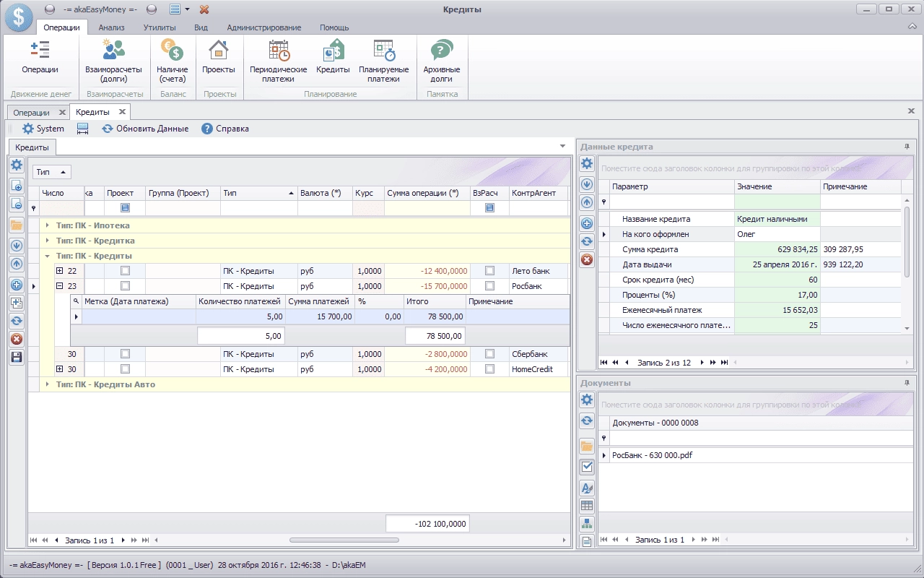Open Кредиты ribbon icon

333,58
